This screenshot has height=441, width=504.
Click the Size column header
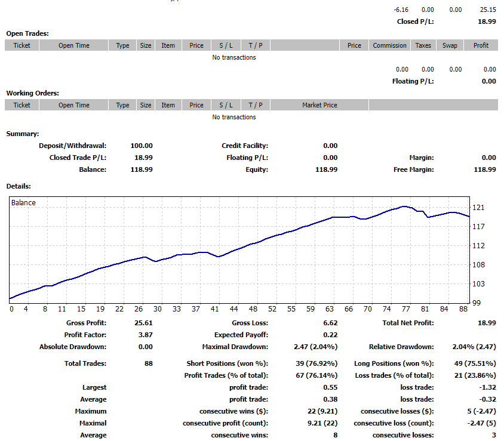pos(145,45)
